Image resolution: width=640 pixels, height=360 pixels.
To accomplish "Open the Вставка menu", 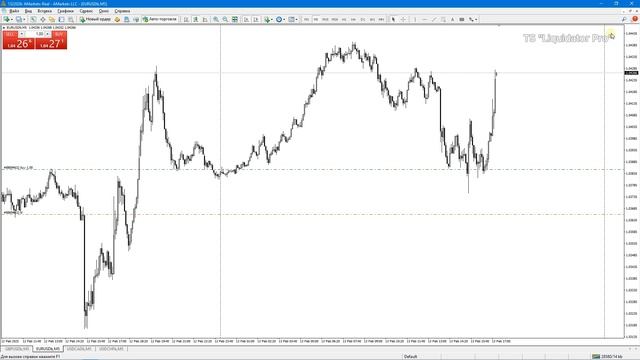I will [x=44, y=11].
